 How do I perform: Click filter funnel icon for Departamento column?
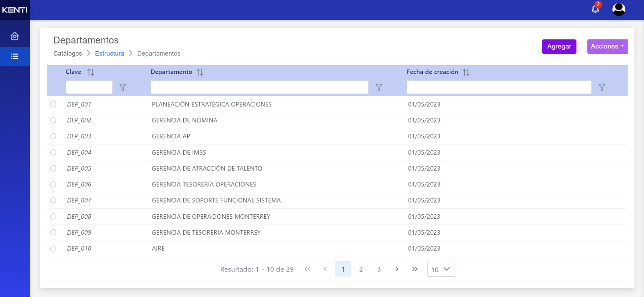[x=379, y=87]
